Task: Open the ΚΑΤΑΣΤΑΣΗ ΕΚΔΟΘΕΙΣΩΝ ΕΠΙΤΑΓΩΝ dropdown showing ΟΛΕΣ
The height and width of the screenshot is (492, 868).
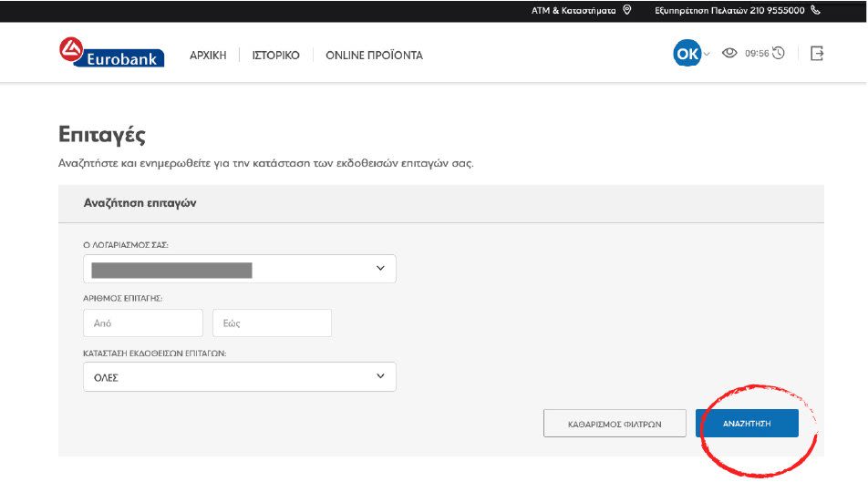Action: click(240, 377)
